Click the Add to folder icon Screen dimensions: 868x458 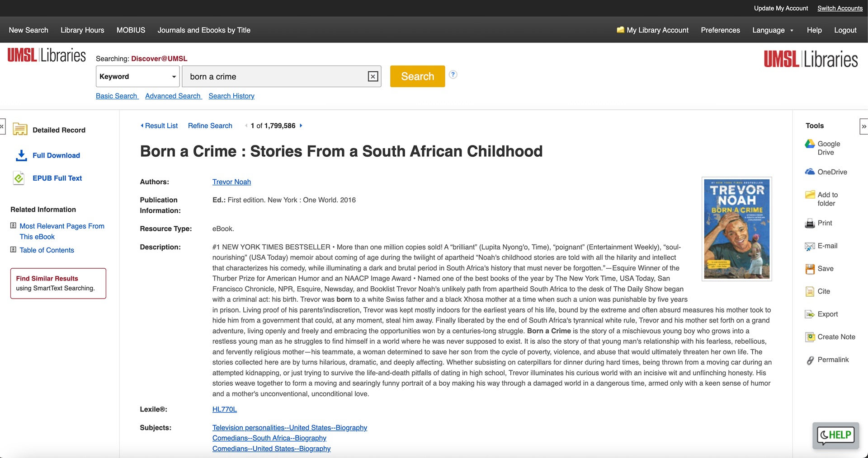(810, 195)
